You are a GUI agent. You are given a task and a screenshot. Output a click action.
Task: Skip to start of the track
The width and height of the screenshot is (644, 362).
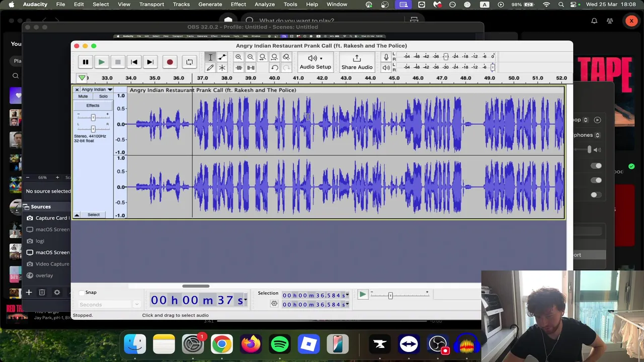coord(134,62)
